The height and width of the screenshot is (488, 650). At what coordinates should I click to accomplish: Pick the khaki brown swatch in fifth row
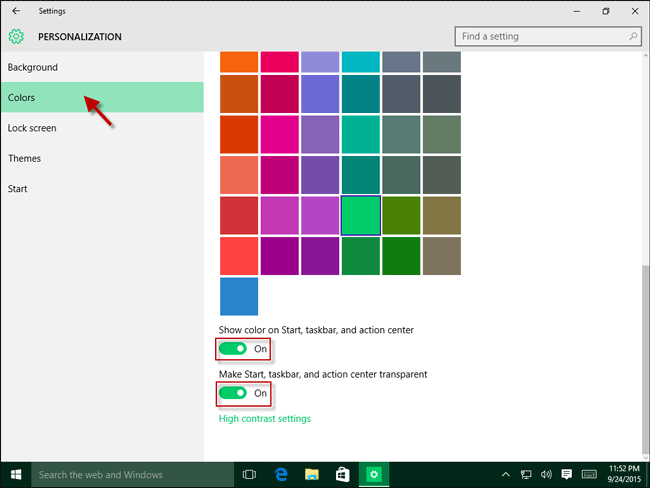[x=442, y=216]
